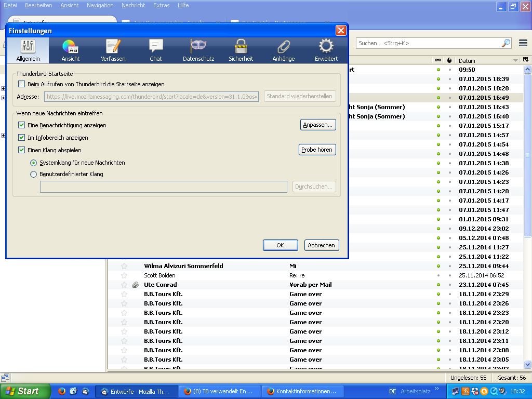Open the Extras menu
The height and width of the screenshot is (399, 532).
(161, 5)
